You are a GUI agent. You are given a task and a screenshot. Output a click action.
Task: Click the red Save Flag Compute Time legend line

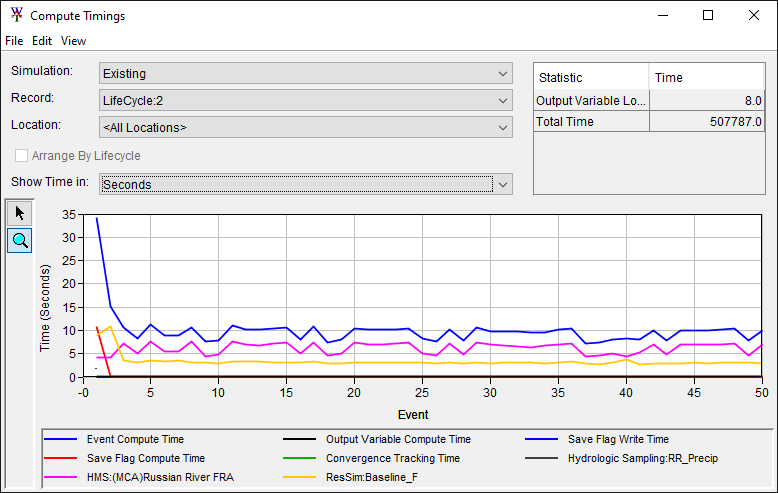(x=61, y=458)
